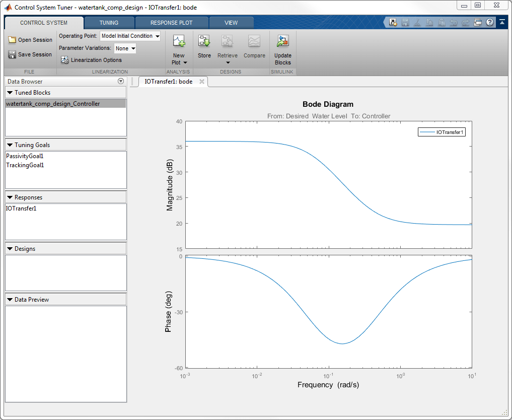The image size is (512, 420).
Task: Click the Retrieve design icon
Action: pyautogui.click(x=227, y=42)
